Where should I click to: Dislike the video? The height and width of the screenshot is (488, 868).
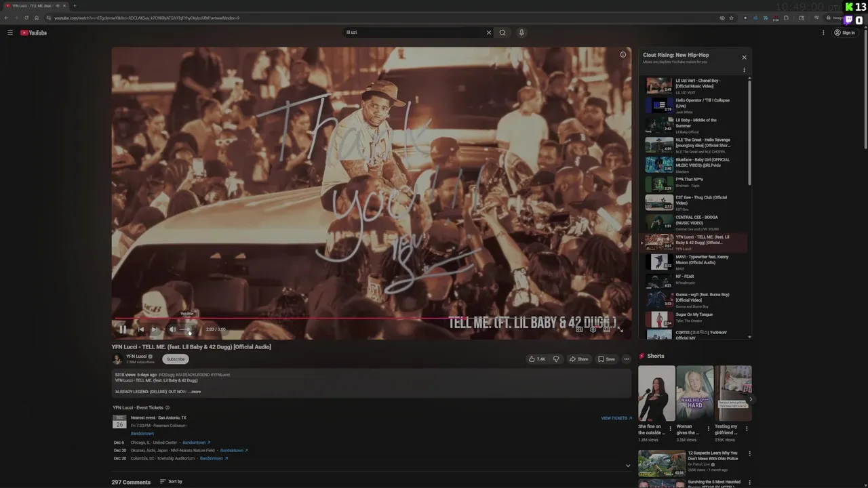click(556, 359)
